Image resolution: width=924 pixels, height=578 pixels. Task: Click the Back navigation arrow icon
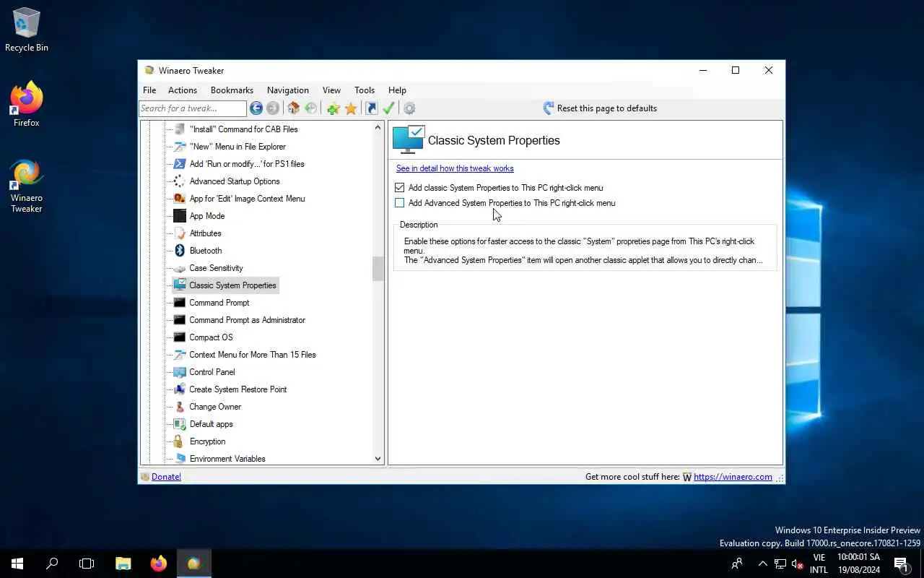tap(256, 108)
